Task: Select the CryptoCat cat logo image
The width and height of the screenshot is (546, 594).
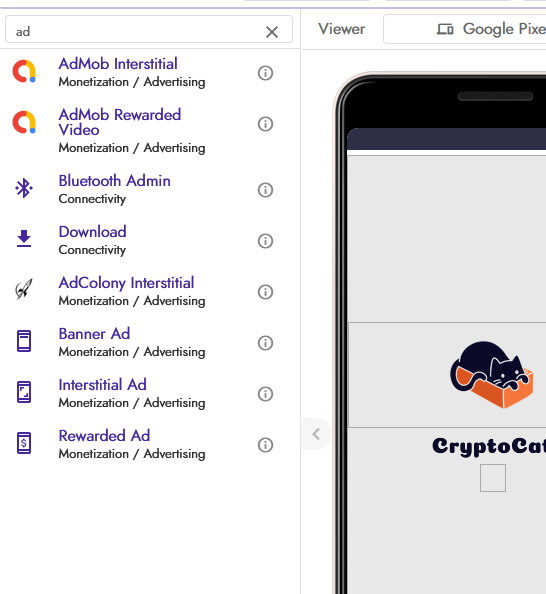Action: (x=492, y=375)
